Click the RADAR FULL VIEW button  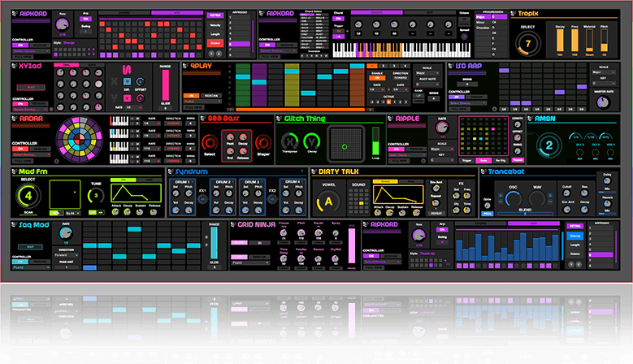23,161
